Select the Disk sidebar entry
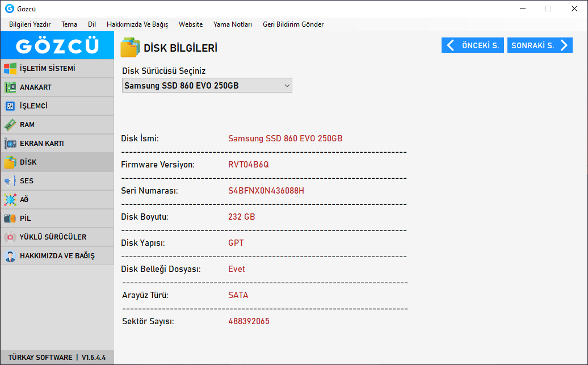The image size is (588, 365). coord(57,162)
